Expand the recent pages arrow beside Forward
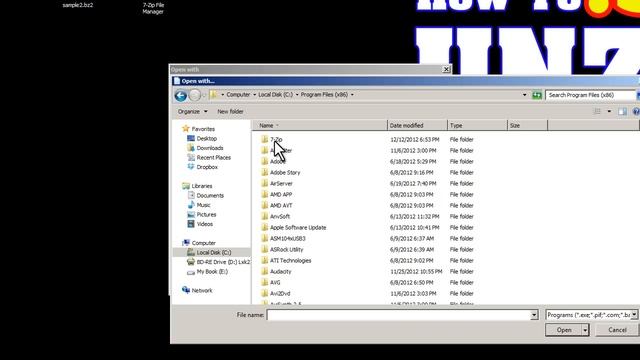640x360 pixels. click(204, 96)
